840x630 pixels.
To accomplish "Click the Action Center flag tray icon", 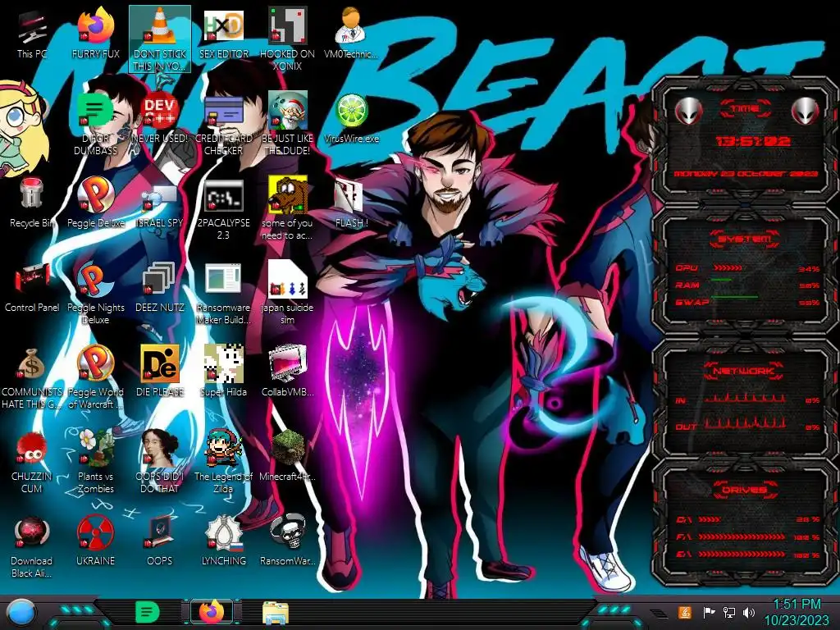I will point(709,612).
